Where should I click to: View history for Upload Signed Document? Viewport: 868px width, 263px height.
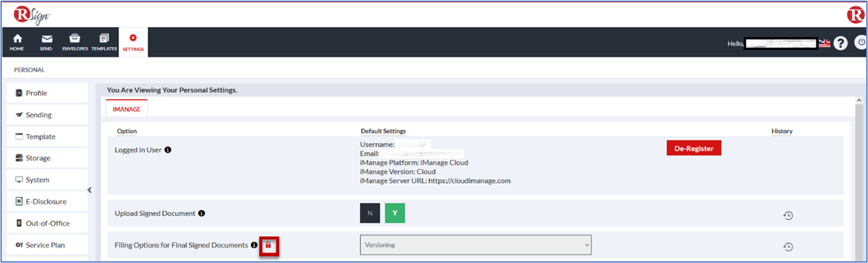point(788,215)
